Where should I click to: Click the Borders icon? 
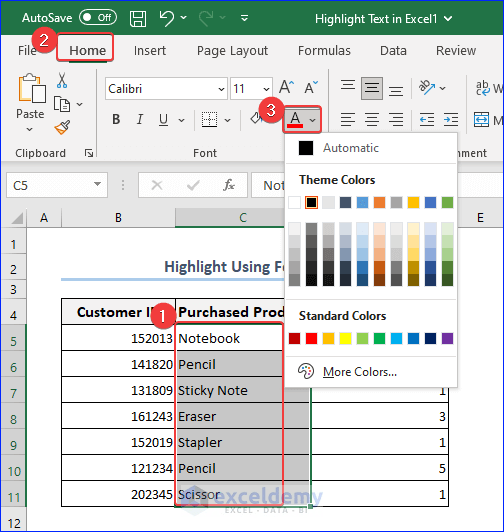(x=209, y=119)
